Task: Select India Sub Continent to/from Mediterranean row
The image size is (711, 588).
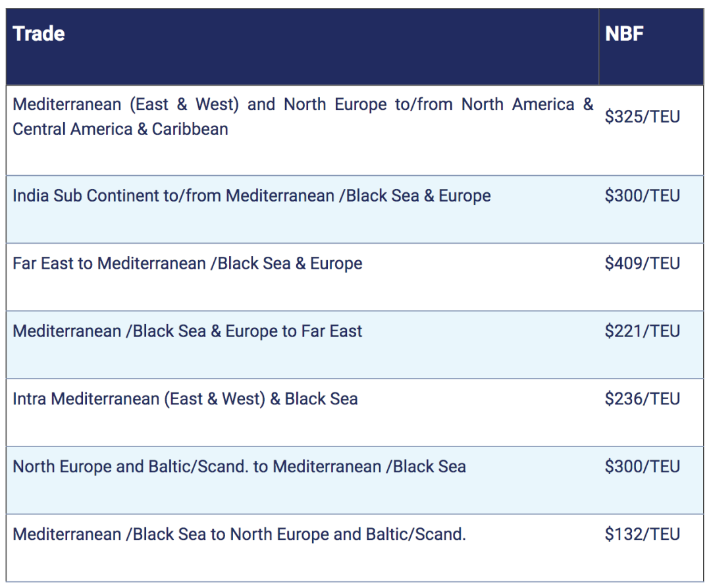Action: pos(251,196)
